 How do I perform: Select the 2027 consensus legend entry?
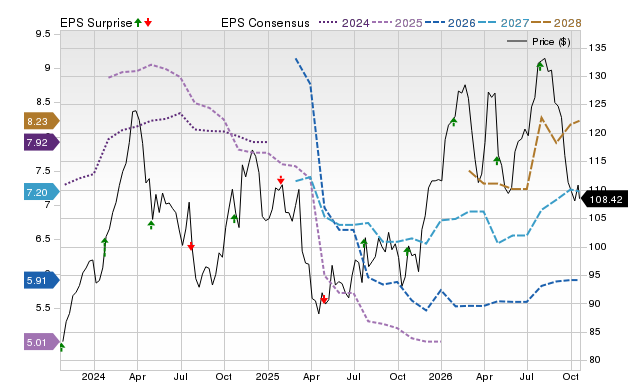pos(503,23)
